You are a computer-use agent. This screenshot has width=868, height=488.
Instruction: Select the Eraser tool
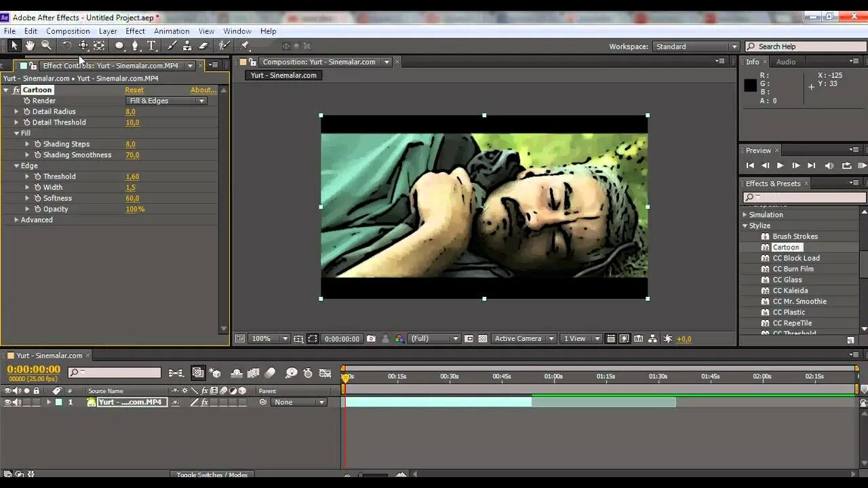[203, 45]
